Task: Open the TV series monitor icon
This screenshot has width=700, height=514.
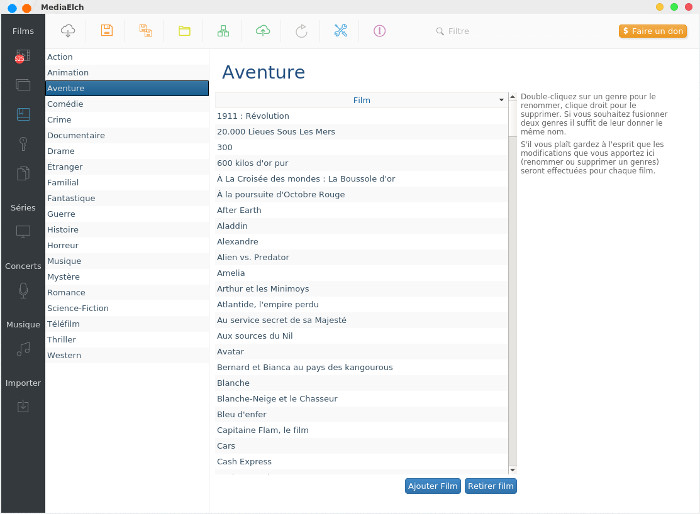Action: click(x=23, y=231)
